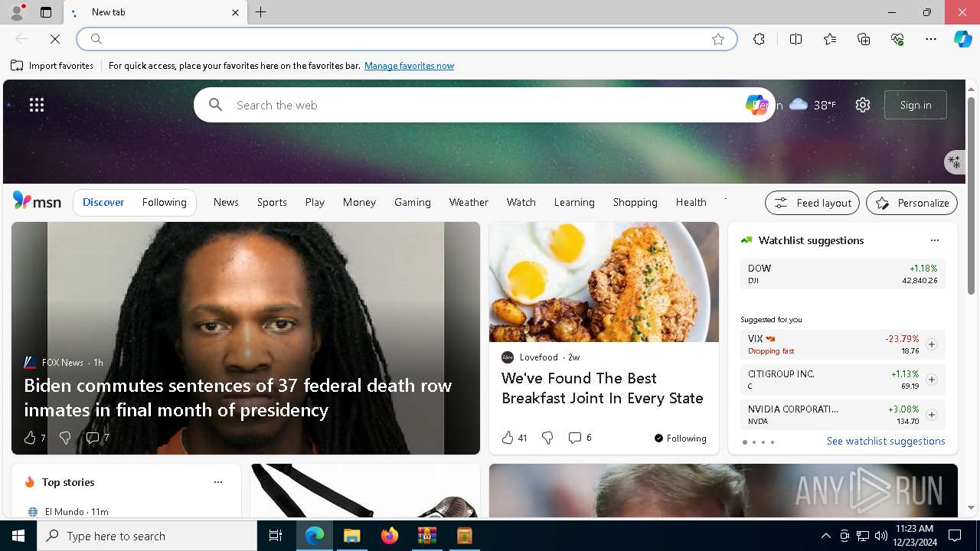The width and height of the screenshot is (980, 551).
Task: Open Top stories more options menu
Action: [218, 482]
